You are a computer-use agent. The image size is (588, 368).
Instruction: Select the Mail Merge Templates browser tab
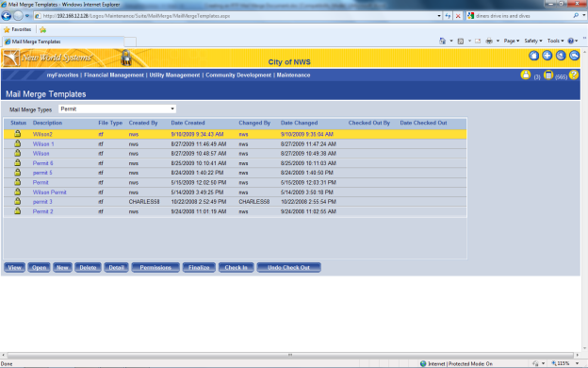click(x=63, y=42)
